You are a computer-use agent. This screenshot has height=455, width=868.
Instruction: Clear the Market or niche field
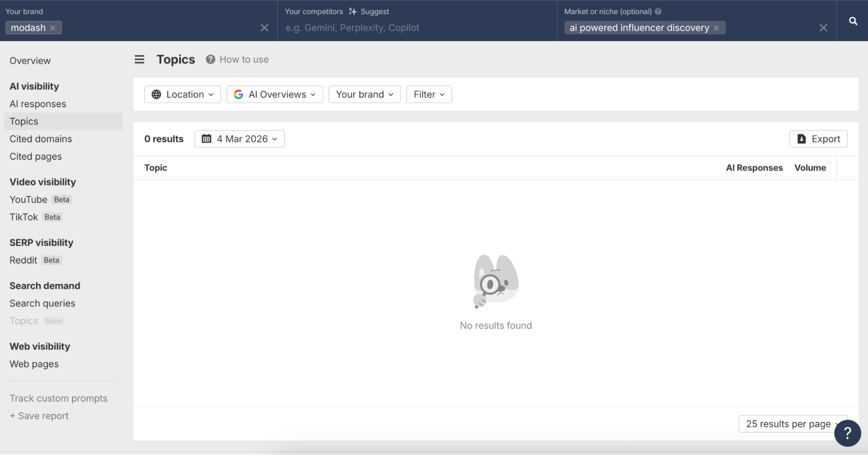pos(823,28)
